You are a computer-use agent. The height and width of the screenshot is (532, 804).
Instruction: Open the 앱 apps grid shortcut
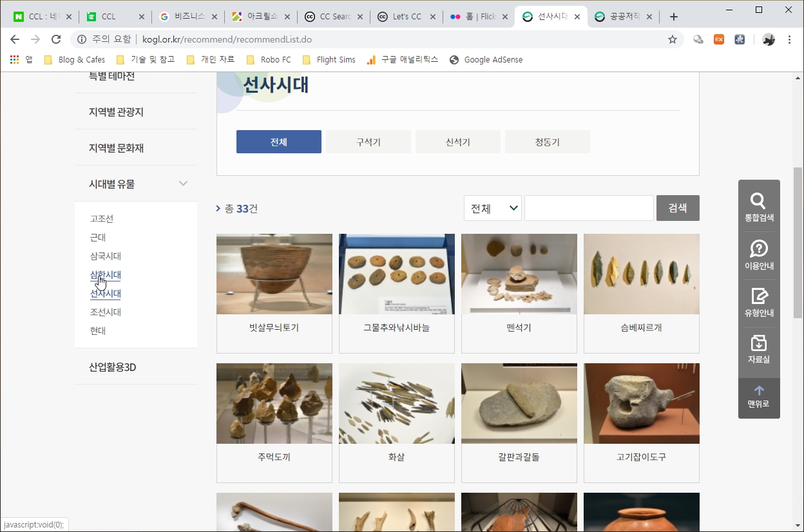pos(21,59)
